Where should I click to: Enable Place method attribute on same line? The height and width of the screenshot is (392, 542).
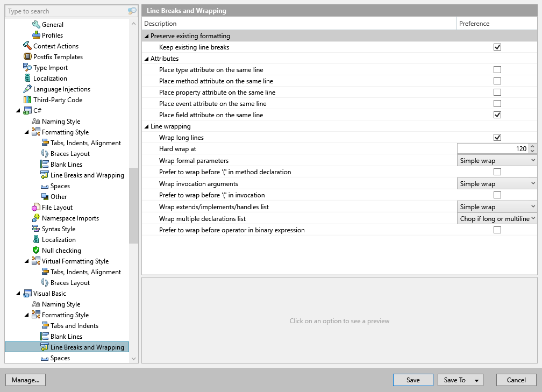[497, 81]
